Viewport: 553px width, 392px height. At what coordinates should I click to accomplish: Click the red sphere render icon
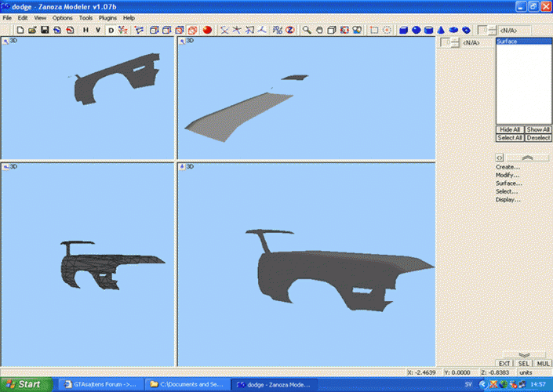pyautogui.click(x=206, y=30)
